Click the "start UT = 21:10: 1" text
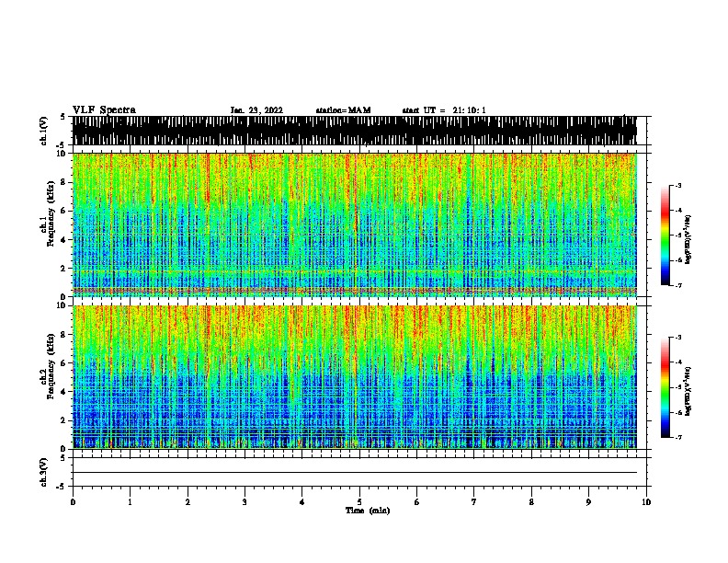The height and width of the screenshot is (563, 728). coord(444,110)
